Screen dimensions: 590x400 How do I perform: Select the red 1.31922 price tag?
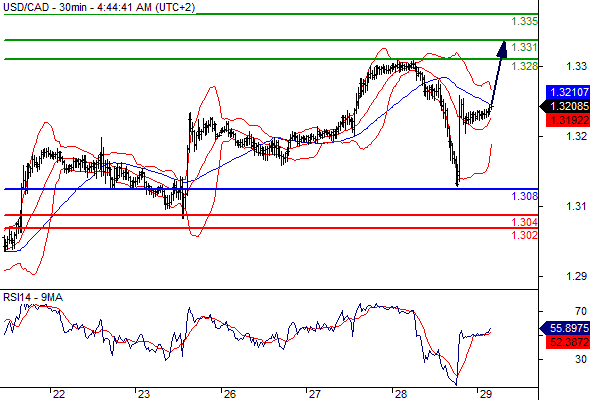569,120
